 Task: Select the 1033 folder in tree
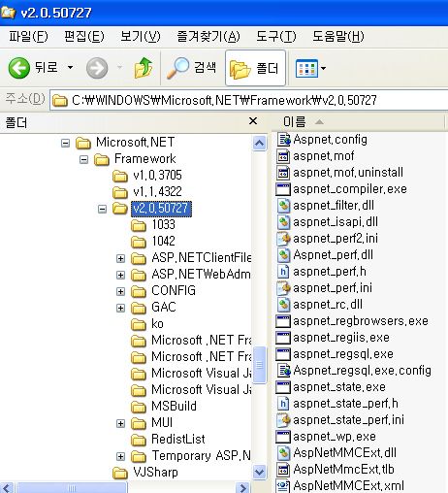[153, 225]
